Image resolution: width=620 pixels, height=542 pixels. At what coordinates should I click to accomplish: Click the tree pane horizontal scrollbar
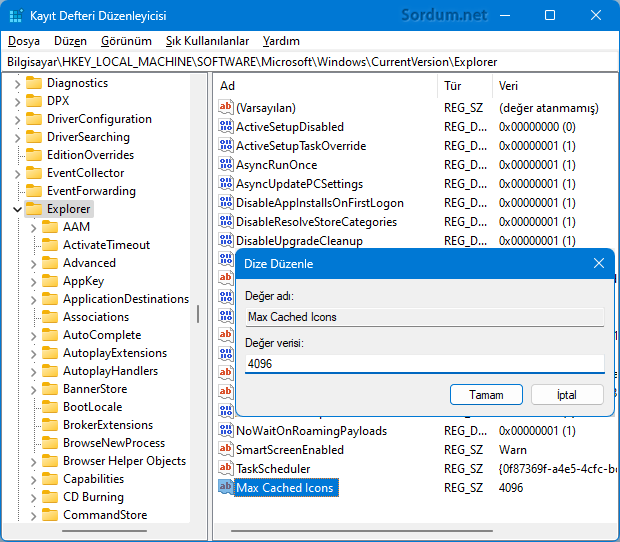(104, 531)
